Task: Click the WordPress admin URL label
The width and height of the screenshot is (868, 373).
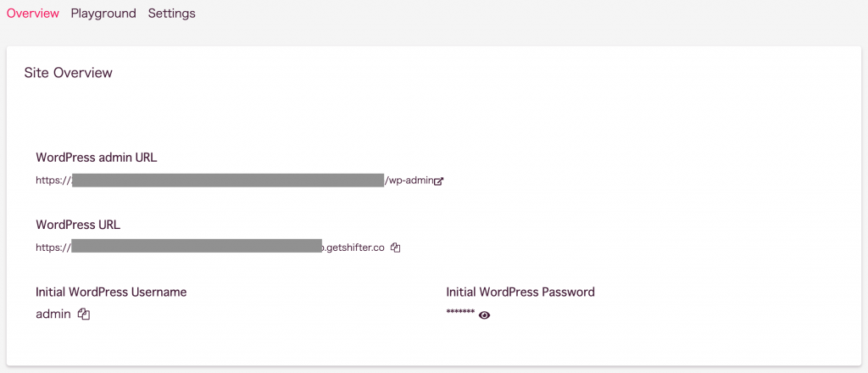Action: click(x=97, y=158)
